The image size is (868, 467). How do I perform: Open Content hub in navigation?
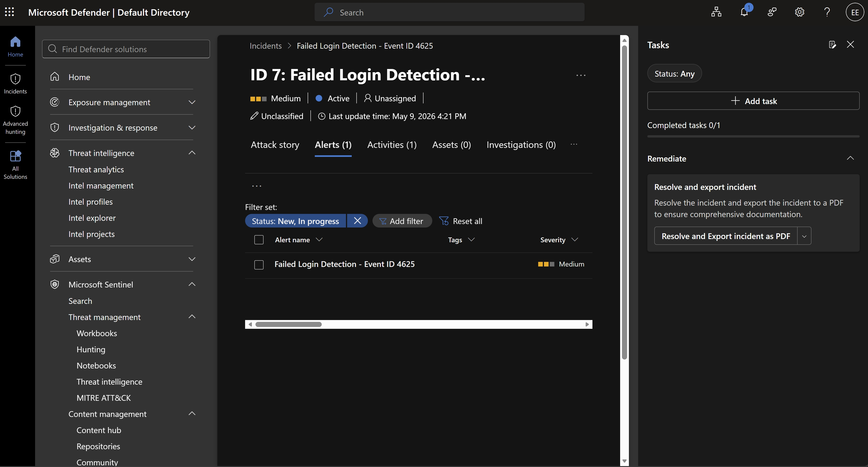tap(99, 430)
